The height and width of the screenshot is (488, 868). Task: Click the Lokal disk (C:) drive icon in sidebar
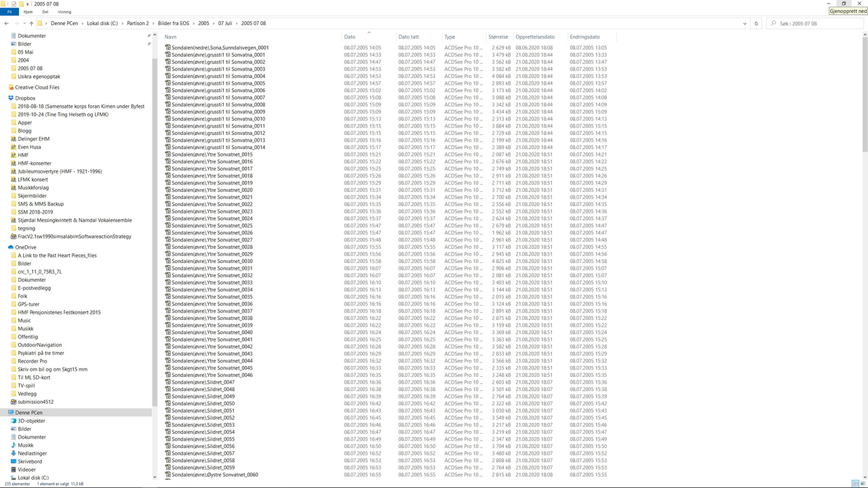(14, 478)
